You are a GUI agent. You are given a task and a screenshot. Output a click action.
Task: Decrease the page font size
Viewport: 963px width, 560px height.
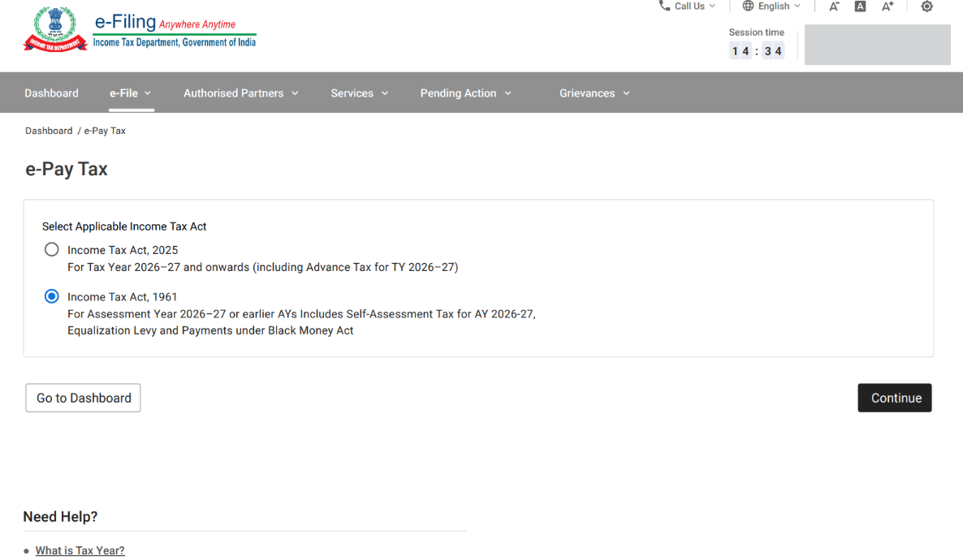coord(834,6)
